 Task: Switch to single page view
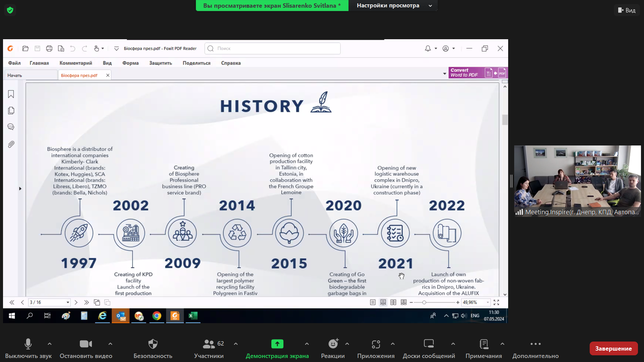pyautogui.click(x=373, y=302)
